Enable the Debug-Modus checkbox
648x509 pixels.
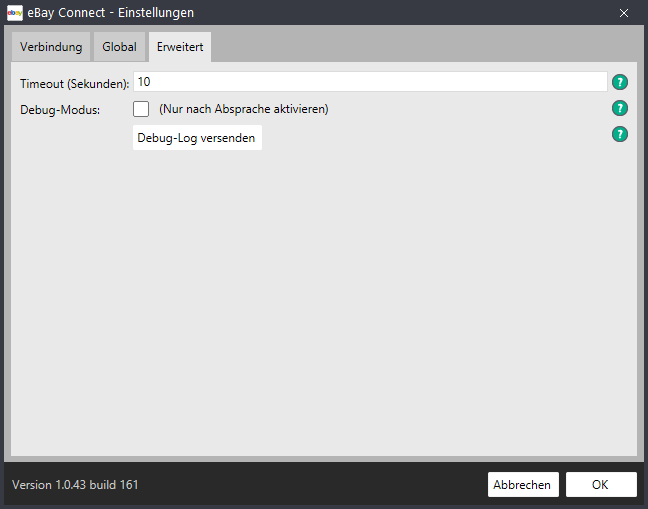pos(141,109)
